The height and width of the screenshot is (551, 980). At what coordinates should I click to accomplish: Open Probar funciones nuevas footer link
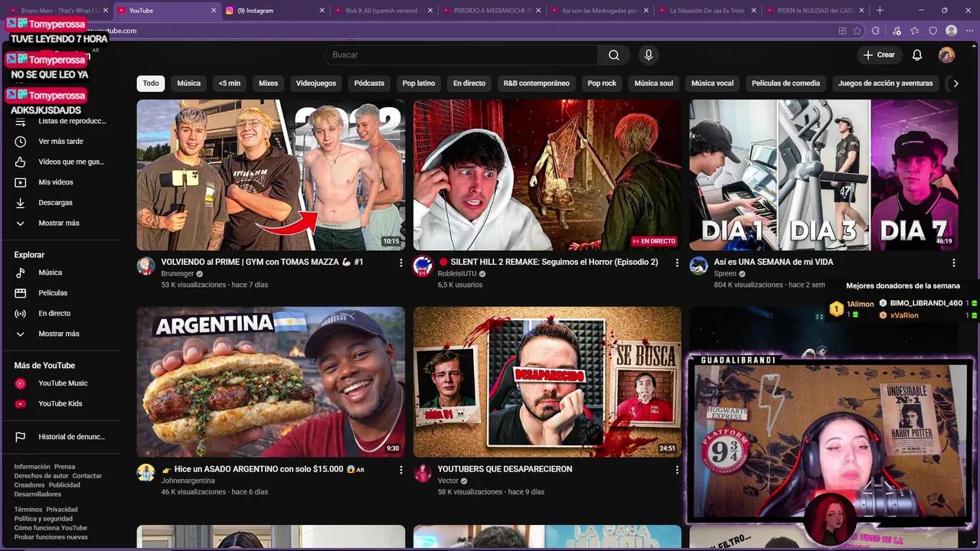coord(51,537)
